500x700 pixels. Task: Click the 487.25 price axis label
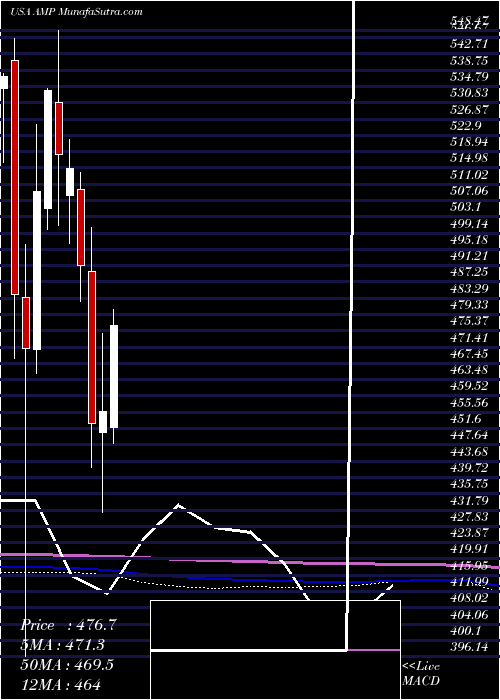click(470, 273)
